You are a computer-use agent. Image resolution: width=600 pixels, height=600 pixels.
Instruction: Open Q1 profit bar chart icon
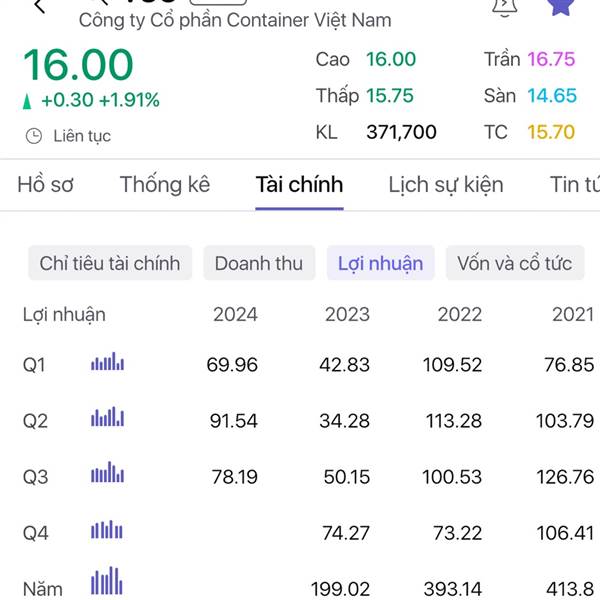(x=108, y=361)
